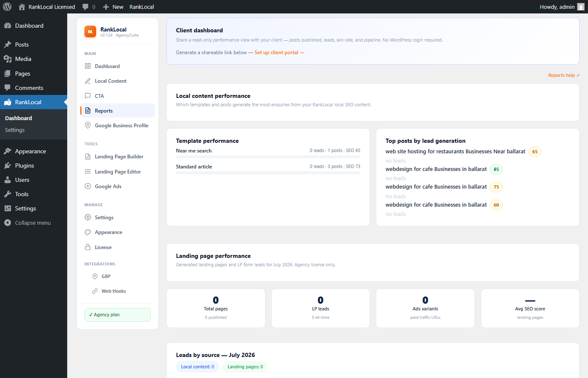Open Landing Page Builder label

point(119,157)
